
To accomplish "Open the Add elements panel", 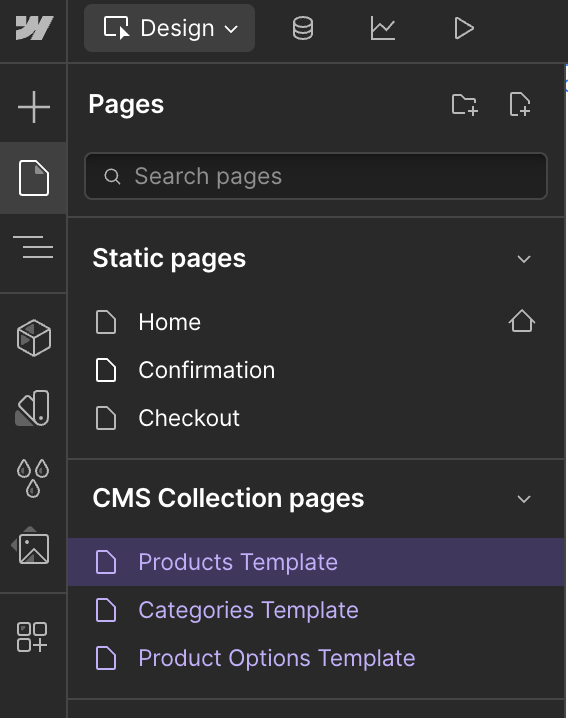I will 33,107.
